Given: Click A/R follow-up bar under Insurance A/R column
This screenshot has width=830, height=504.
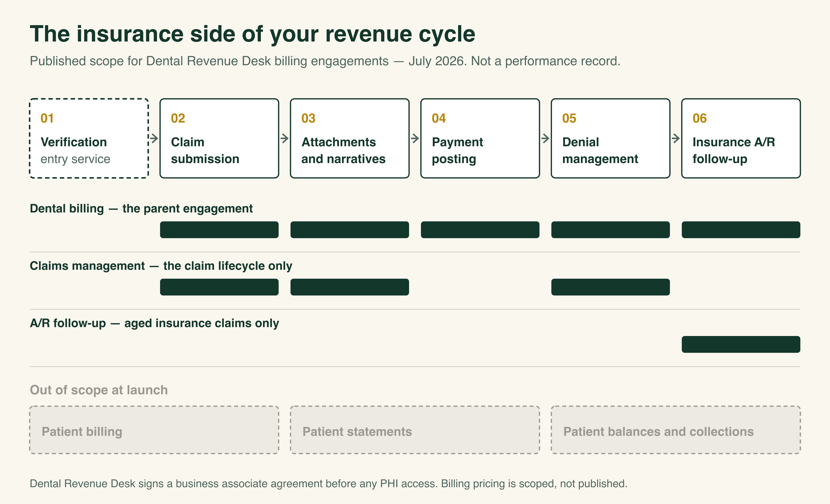Looking at the screenshot, I should click(741, 344).
